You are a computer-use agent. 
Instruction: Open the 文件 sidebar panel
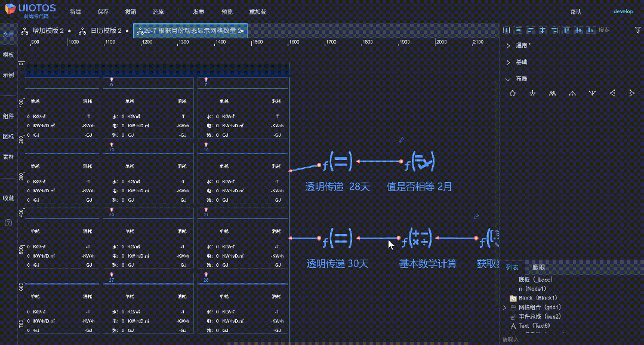(x=8, y=33)
